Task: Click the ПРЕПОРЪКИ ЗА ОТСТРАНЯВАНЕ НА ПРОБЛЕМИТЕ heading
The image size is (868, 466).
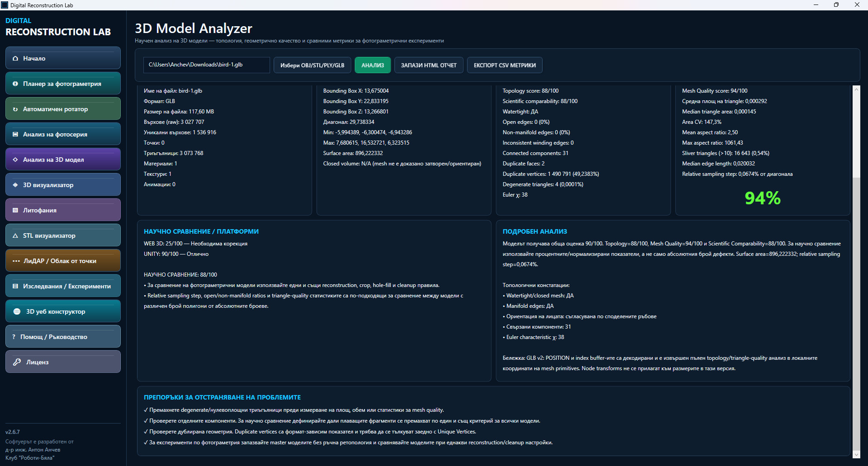Action: coord(222,397)
